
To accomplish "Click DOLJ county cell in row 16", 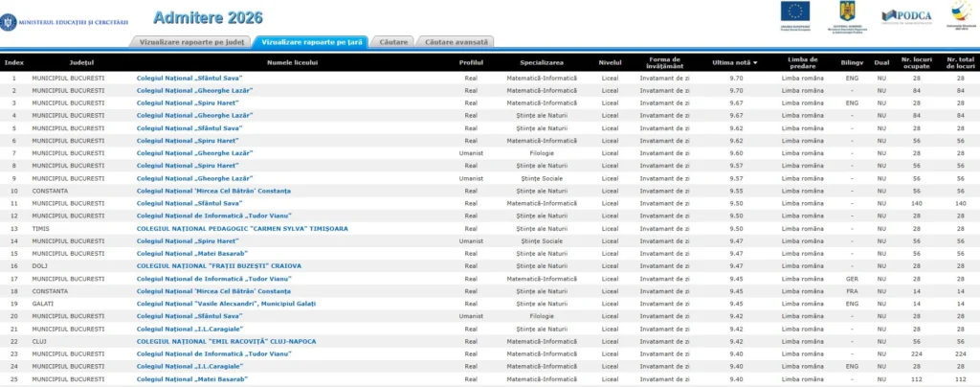I will tap(40, 265).
